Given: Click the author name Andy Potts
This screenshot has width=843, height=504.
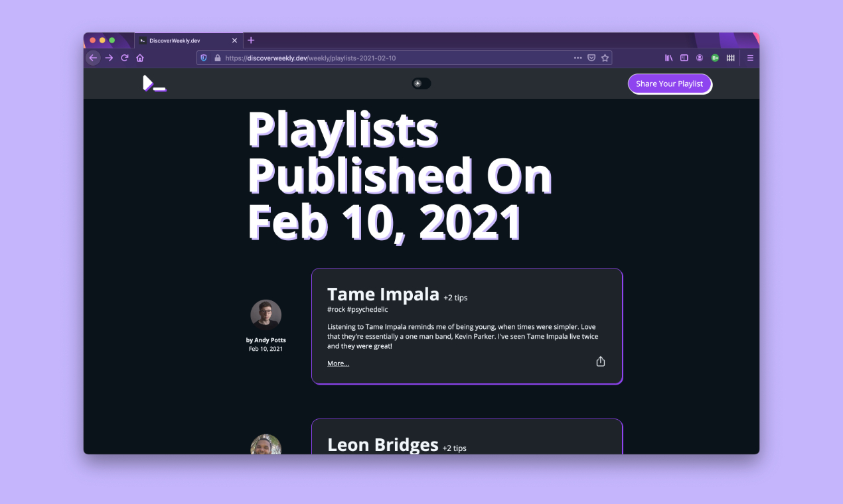Looking at the screenshot, I should [x=270, y=340].
